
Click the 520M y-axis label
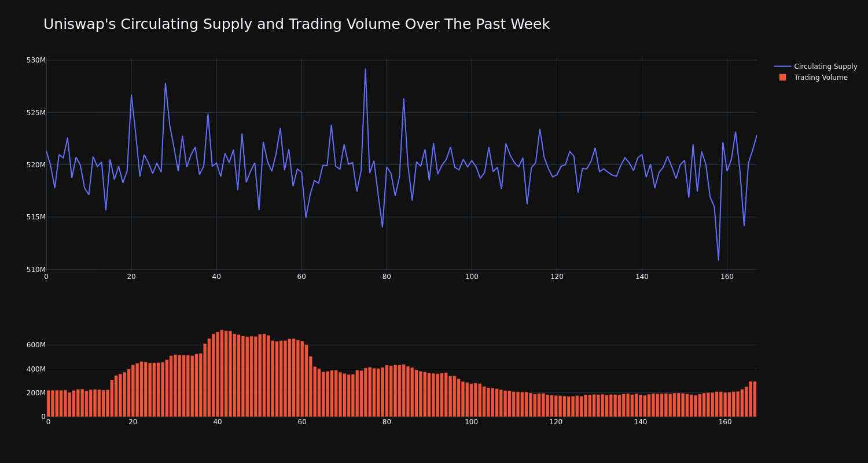(x=36, y=165)
